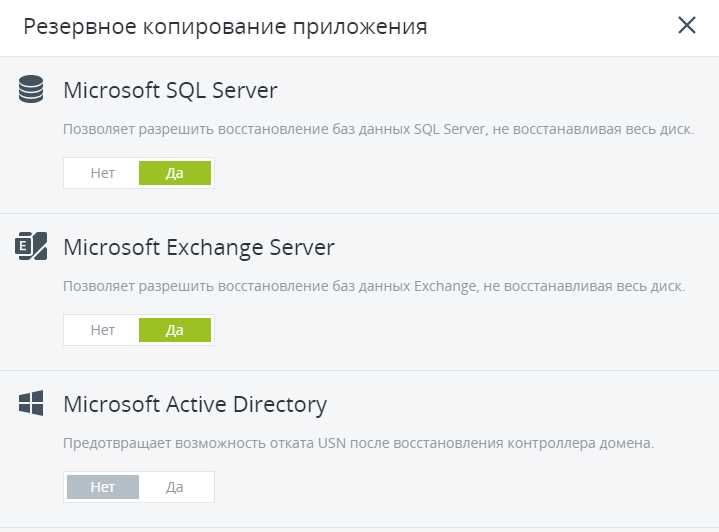719x532 pixels.
Task: Click the Windows logo beside Active Directory
Action: (32, 404)
